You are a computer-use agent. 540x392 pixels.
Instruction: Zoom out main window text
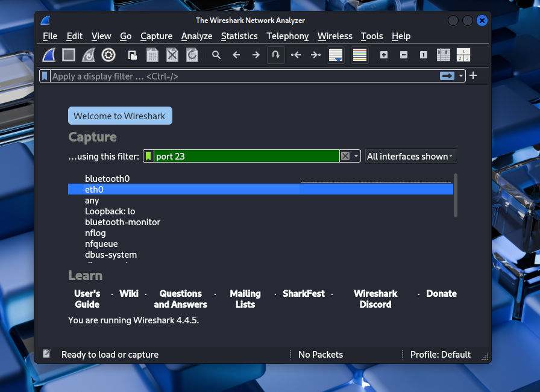404,55
